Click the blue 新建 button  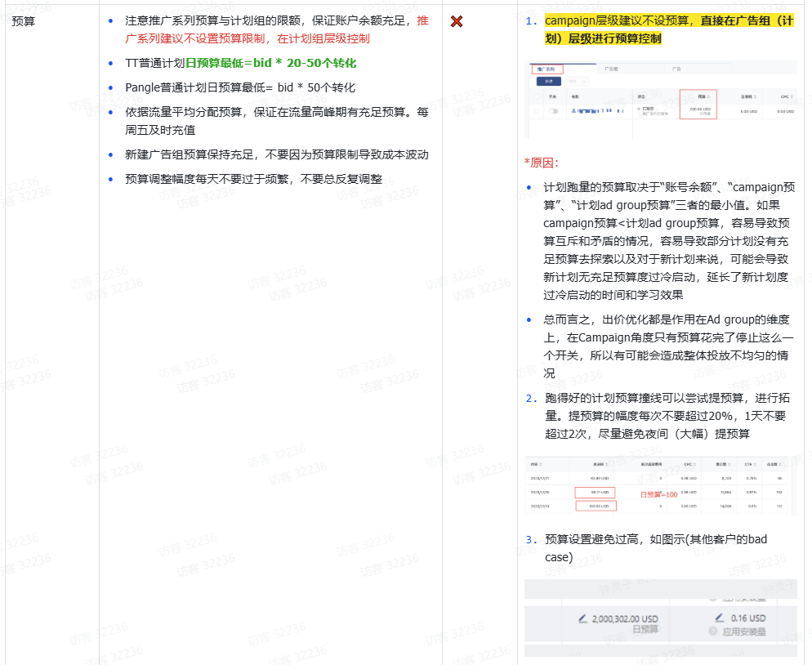(x=549, y=82)
